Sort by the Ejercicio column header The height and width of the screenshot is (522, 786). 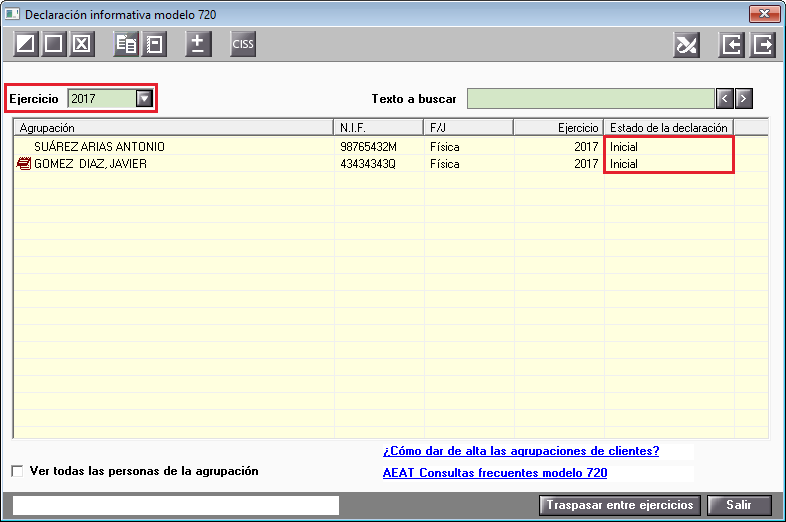(x=559, y=128)
